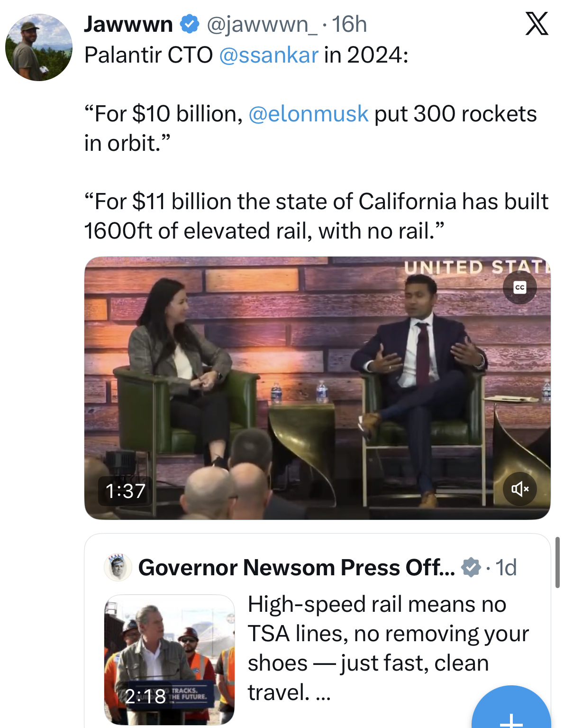564x728 pixels.
Task: Open the Governor Newsom Press Office name
Action: (296, 567)
